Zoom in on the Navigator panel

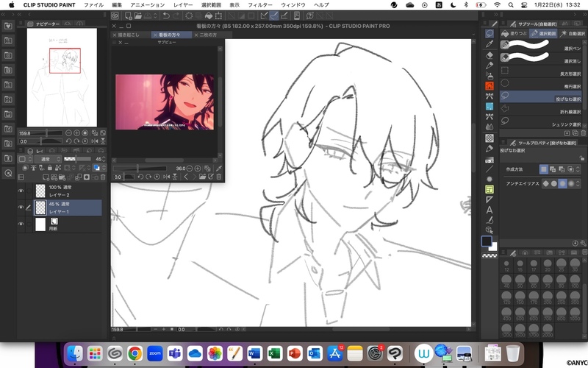[x=77, y=133]
